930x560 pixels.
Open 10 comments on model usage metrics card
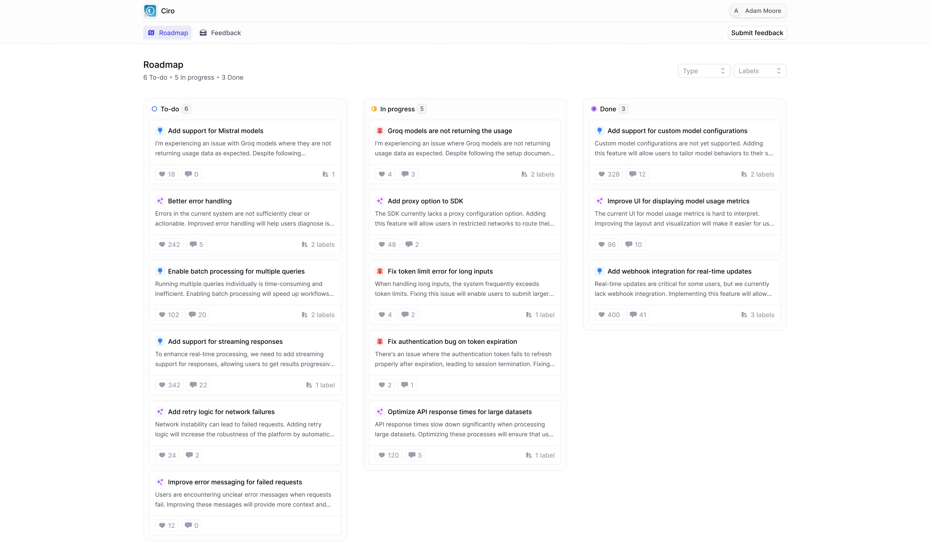(x=633, y=245)
